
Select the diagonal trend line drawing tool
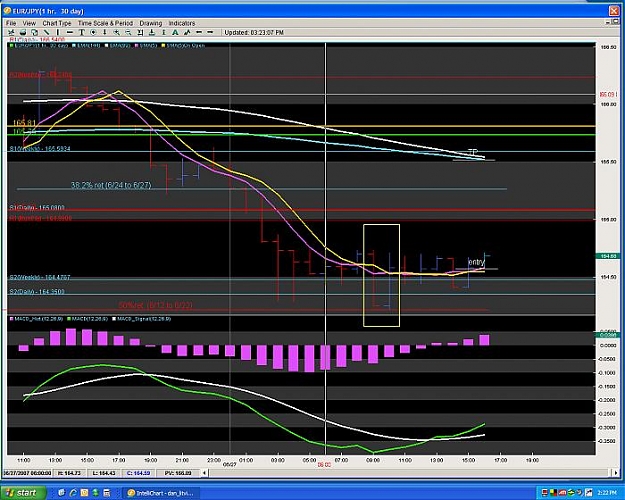tap(46, 32)
